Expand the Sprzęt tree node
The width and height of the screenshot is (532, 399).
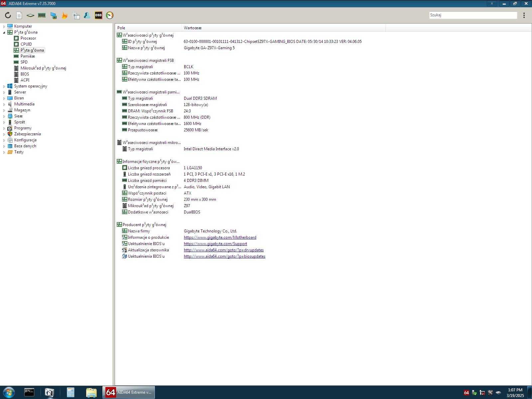click(4, 122)
